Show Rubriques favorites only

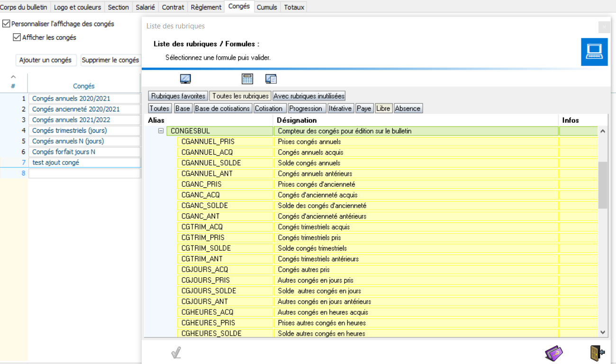click(x=178, y=96)
